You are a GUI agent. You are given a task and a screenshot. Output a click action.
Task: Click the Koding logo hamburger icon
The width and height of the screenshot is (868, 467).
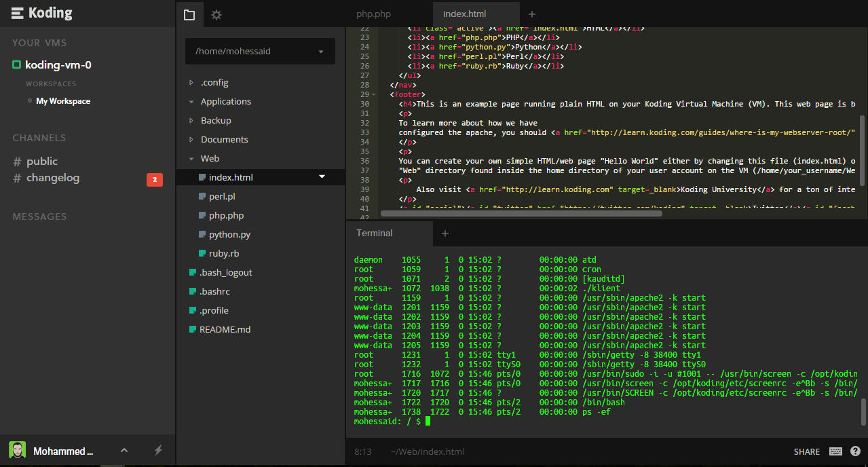tap(18, 14)
